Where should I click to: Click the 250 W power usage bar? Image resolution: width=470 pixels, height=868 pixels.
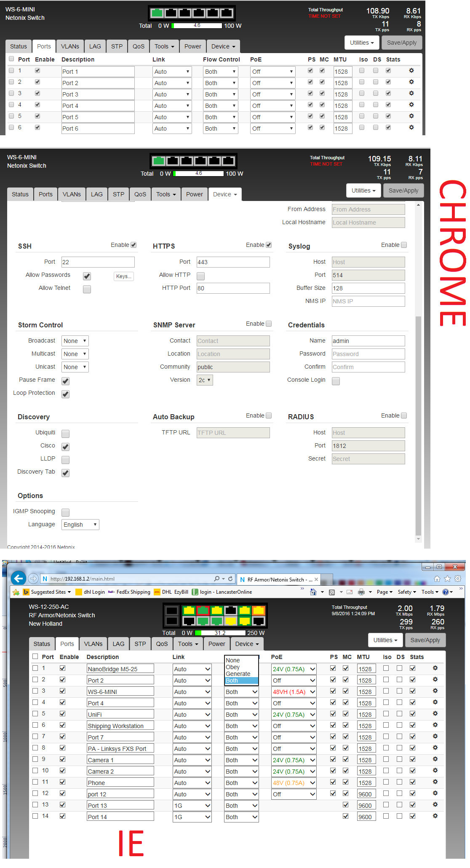coord(220,633)
